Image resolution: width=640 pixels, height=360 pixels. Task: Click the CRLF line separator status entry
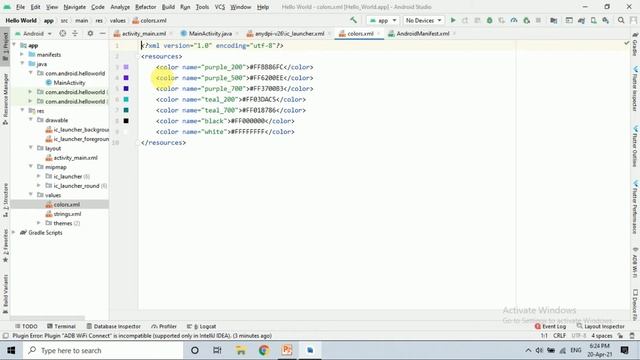click(x=560, y=336)
